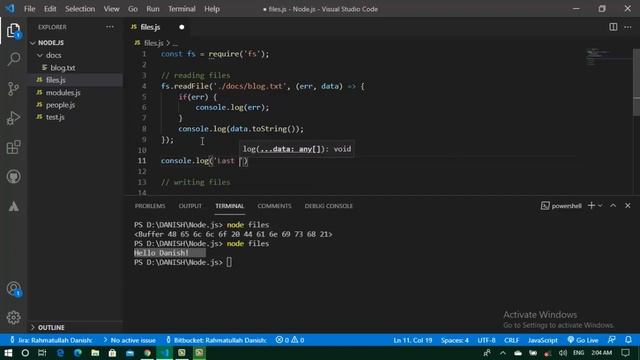Viewport: 640px width, 360px height.
Task: Open the terminal launch profile dropdown arrow
Action: coord(600,206)
